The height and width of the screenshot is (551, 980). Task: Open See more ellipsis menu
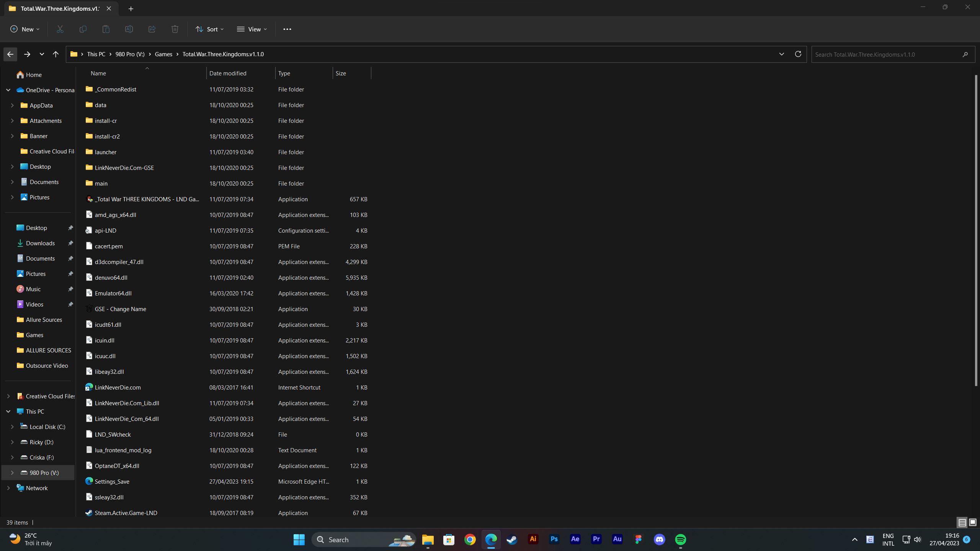coord(287,29)
